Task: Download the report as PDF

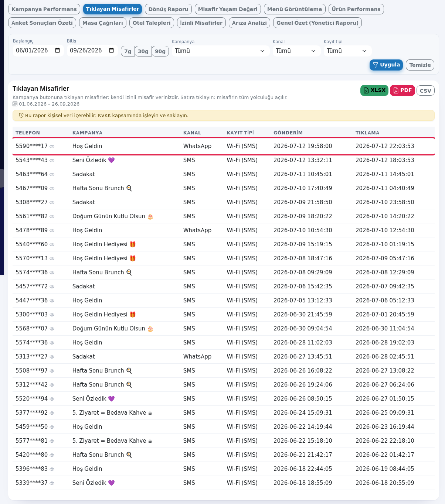Action: pos(402,90)
